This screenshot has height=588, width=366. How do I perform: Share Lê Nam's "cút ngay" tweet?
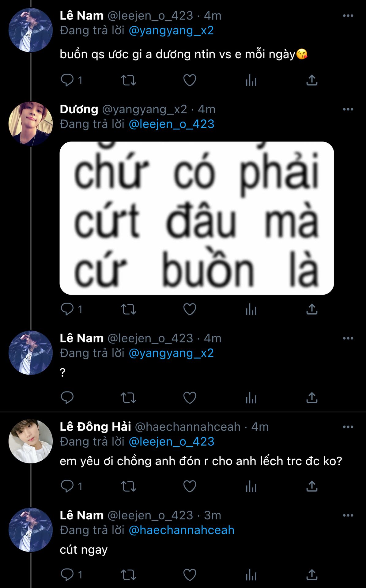pyautogui.click(x=312, y=575)
